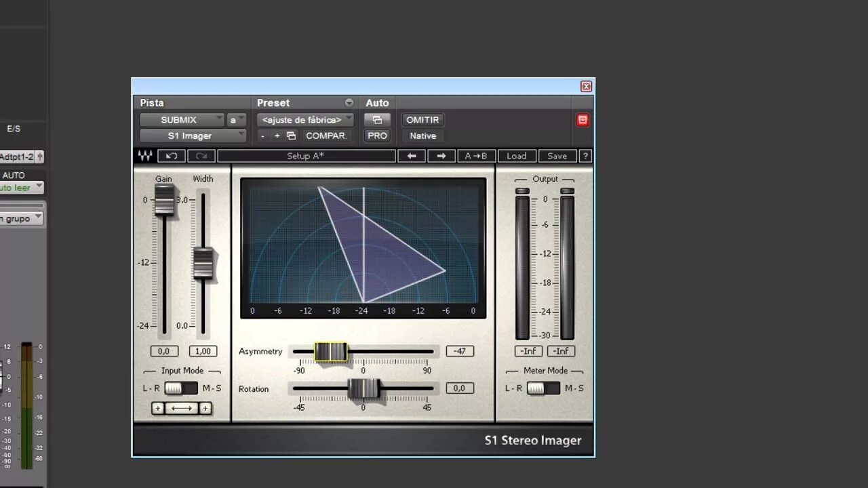
Task: Click the 'Output' meter heading
Action: [545, 179]
